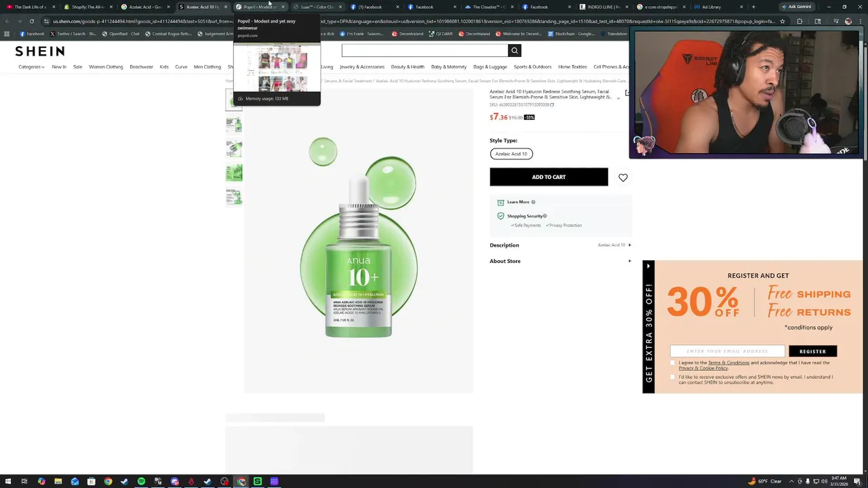Open a new tab with the plus button
Screen dimensions: 868x488
click(x=753, y=7)
